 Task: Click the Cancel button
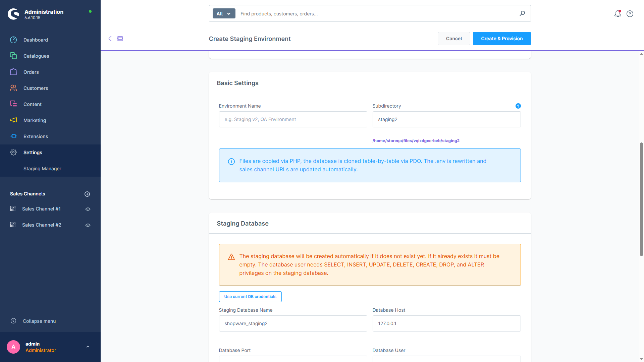click(454, 39)
